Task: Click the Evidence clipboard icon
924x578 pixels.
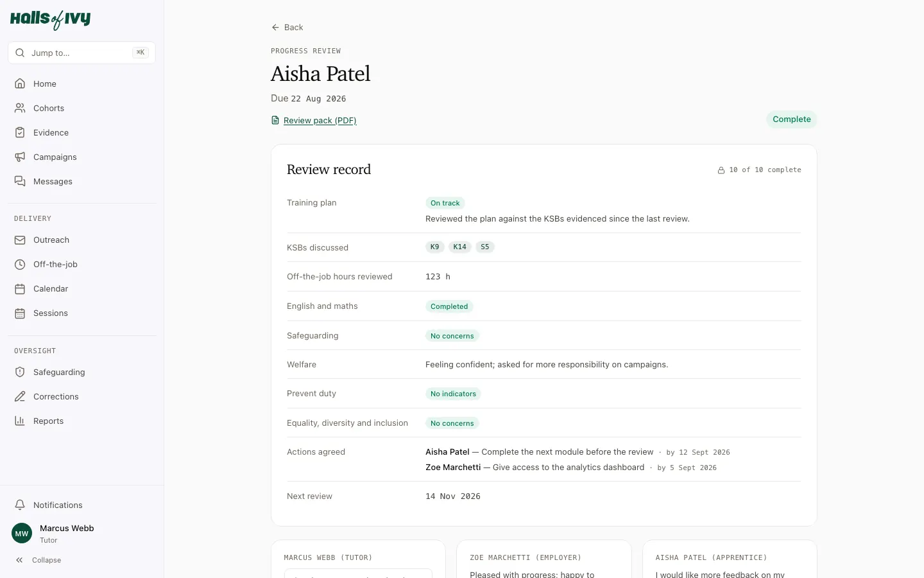Action: tap(20, 132)
